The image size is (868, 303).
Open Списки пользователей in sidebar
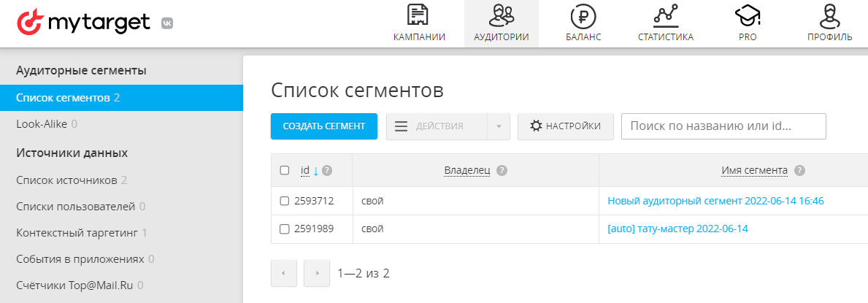point(81,207)
